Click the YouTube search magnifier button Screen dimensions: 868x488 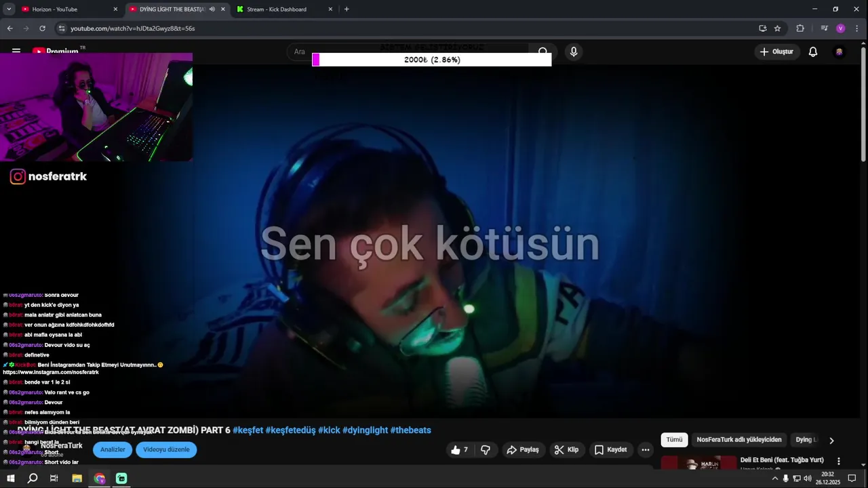(542, 52)
